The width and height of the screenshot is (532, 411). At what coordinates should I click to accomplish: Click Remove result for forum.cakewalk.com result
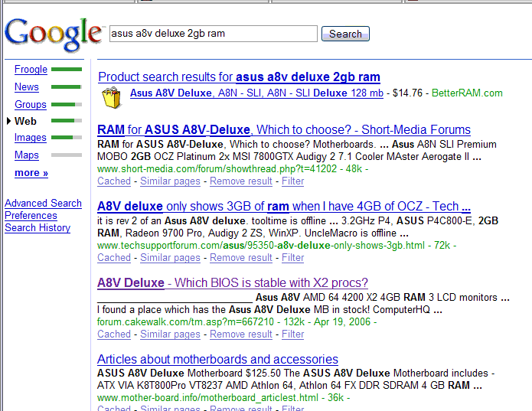[x=241, y=334]
